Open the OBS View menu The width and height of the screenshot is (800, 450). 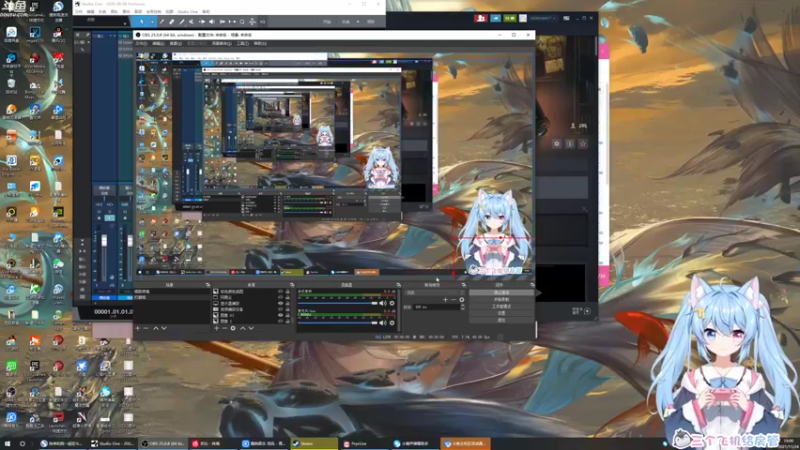pos(176,43)
